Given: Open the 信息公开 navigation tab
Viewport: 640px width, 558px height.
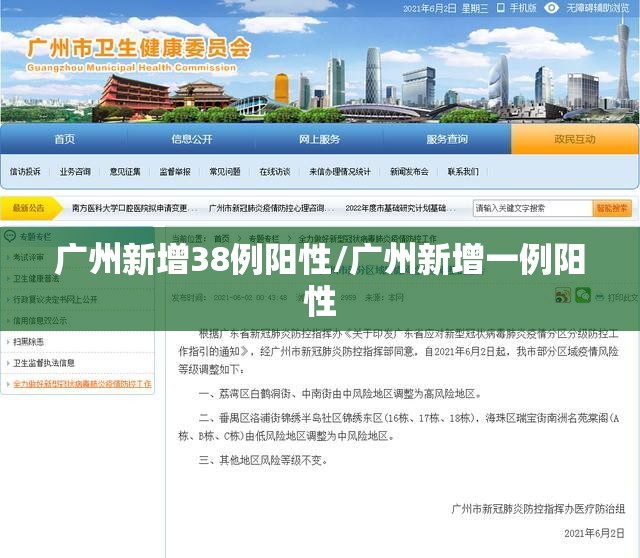Looking at the screenshot, I should pyautogui.click(x=192, y=139).
